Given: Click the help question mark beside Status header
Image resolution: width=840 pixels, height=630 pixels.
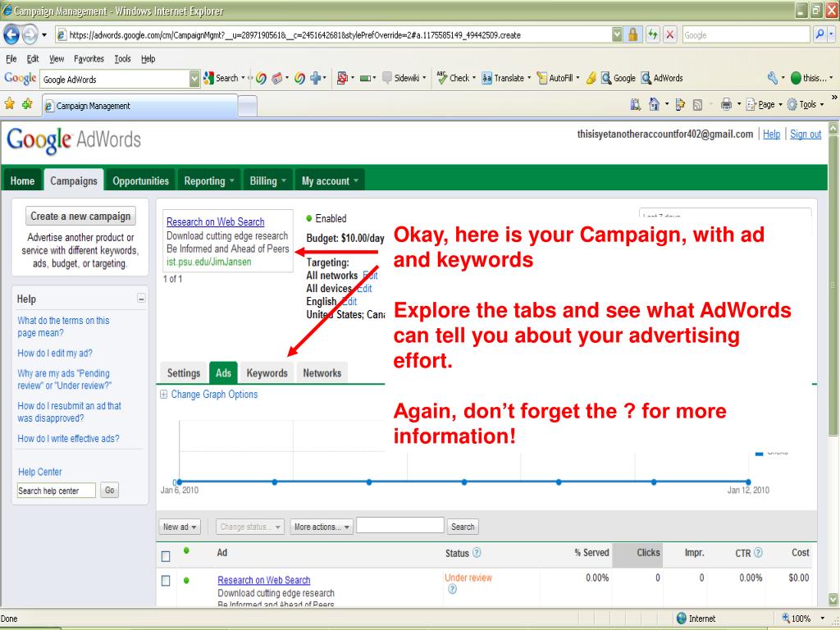Looking at the screenshot, I should (477, 552).
